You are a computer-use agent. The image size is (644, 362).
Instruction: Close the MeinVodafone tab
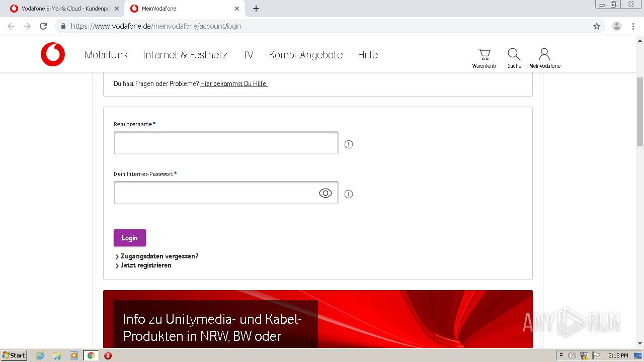[x=237, y=9]
